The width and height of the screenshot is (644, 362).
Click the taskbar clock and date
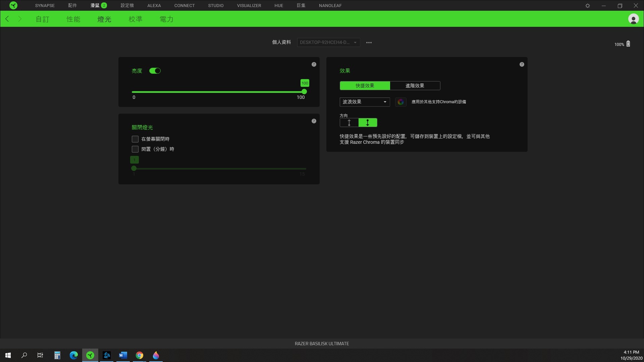pos(631,355)
